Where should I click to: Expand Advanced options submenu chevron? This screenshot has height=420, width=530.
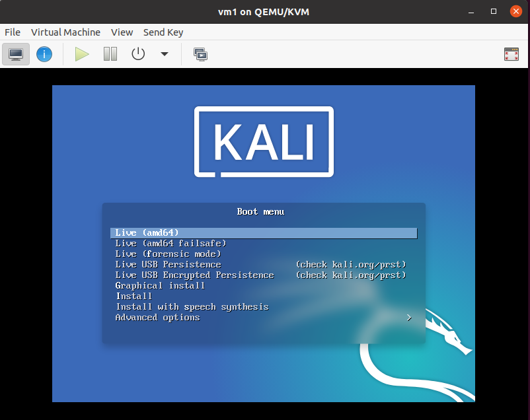click(x=409, y=318)
